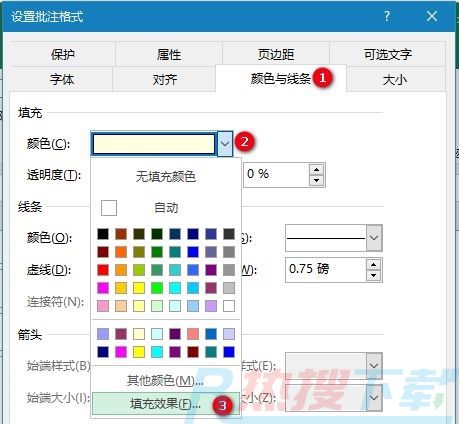This screenshot has height=424, width=459.
Task: Decrease transparency with the down arrow
Action: coord(316,180)
